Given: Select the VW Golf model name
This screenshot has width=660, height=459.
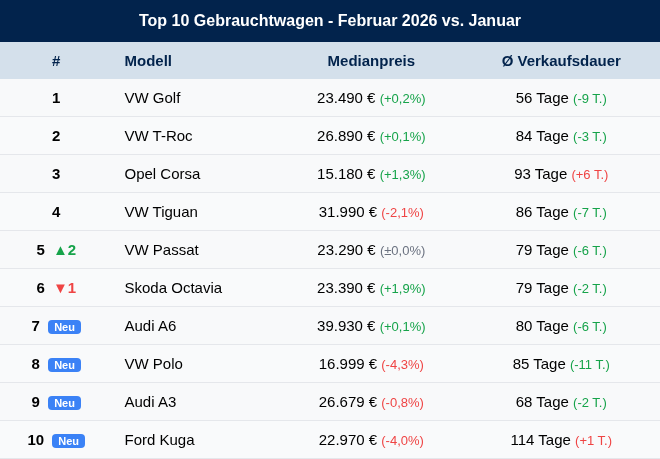Looking at the screenshot, I should point(152,98).
